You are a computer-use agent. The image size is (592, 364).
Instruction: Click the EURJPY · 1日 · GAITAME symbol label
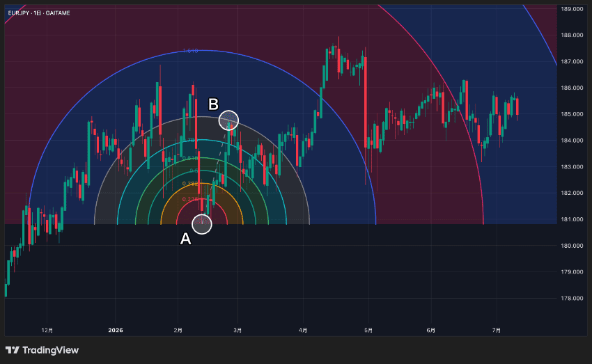[x=39, y=13]
